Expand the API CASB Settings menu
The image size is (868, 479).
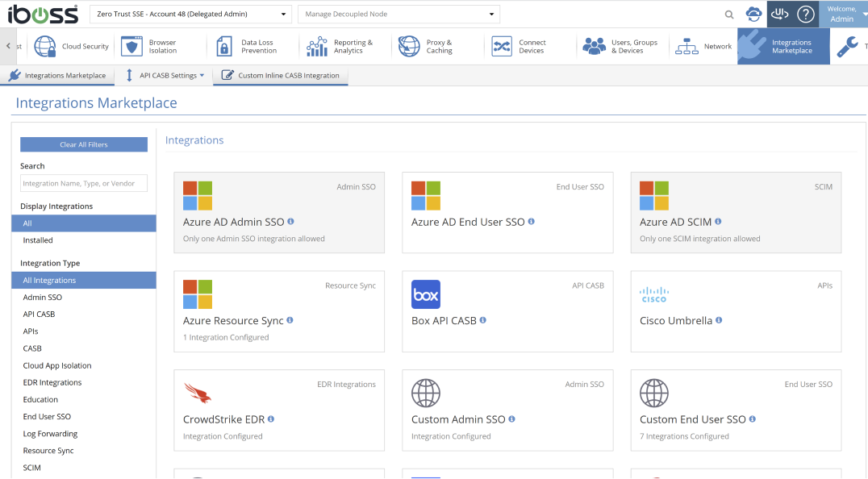click(x=165, y=75)
